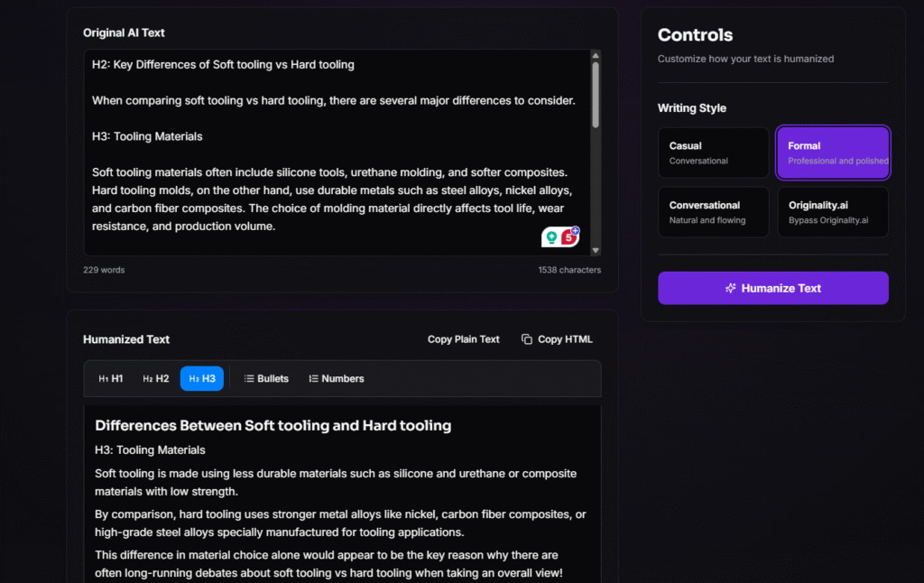The height and width of the screenshot is (583, 924).
Task: Click into the Humanized Text editor heading
Action: tap(273, 425)
